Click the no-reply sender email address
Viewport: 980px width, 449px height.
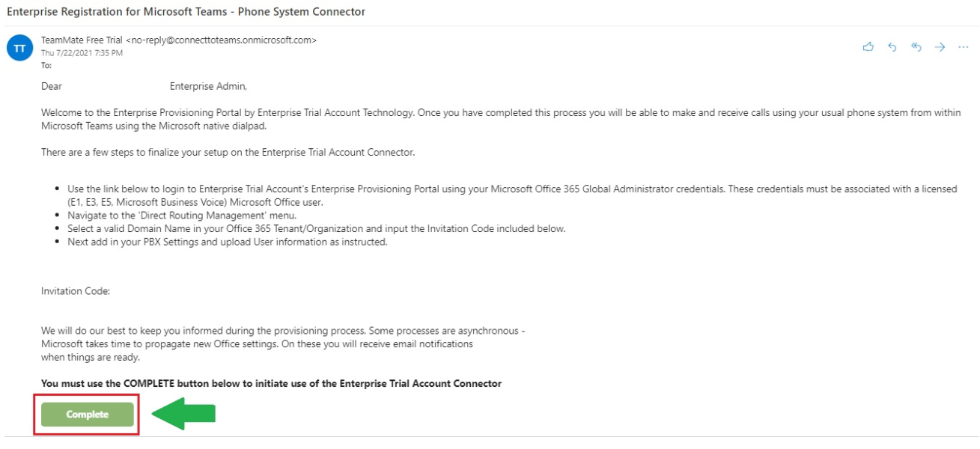(x=222, y=40)
